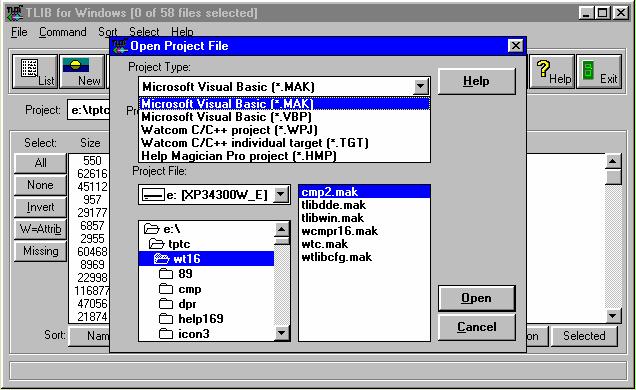Click the W=Attrib button
The image size is (636, 390).
coord(40,229)
